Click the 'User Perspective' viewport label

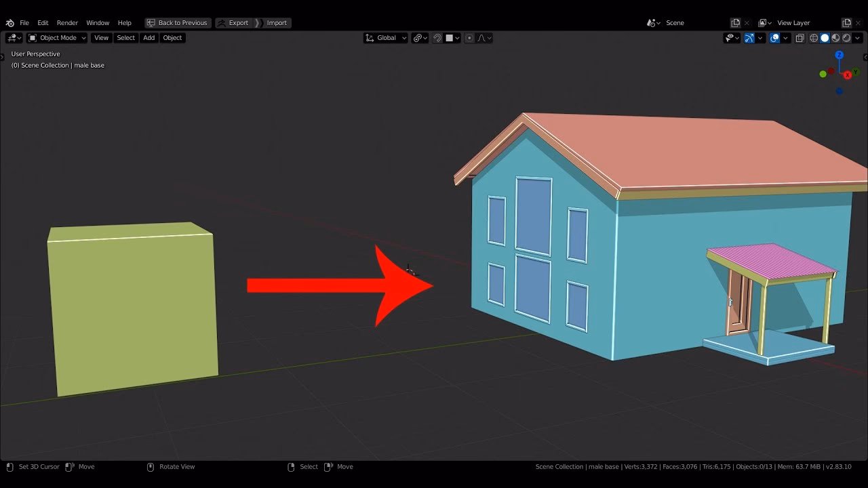pos(36,54)
